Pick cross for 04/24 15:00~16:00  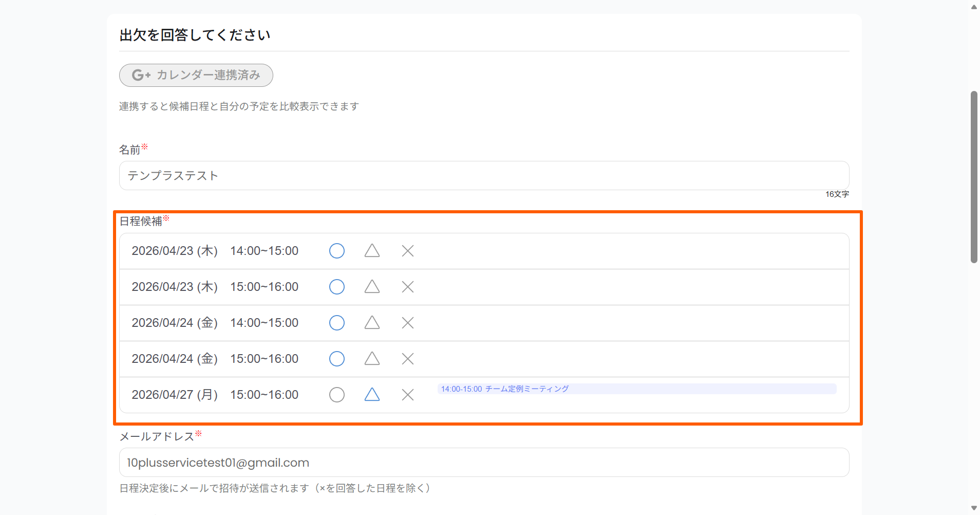[408, 359]
